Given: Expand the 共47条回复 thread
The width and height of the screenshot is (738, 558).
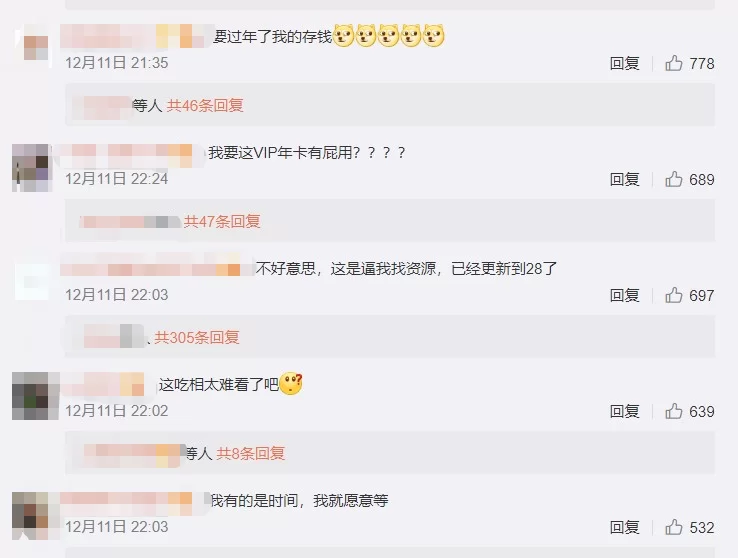Looking at the screenshot, I should (222, 221).
